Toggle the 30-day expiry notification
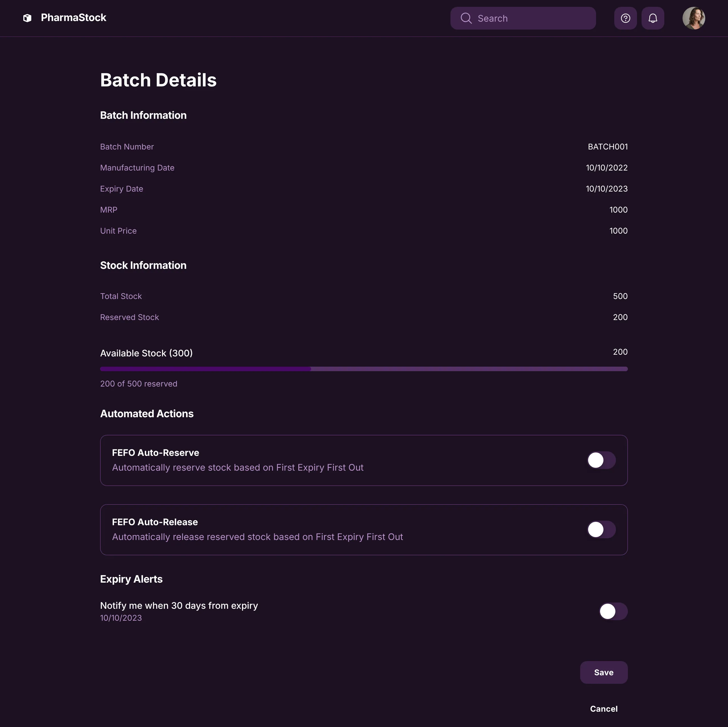Screen dimensions: 728x727 click(613, 611)
